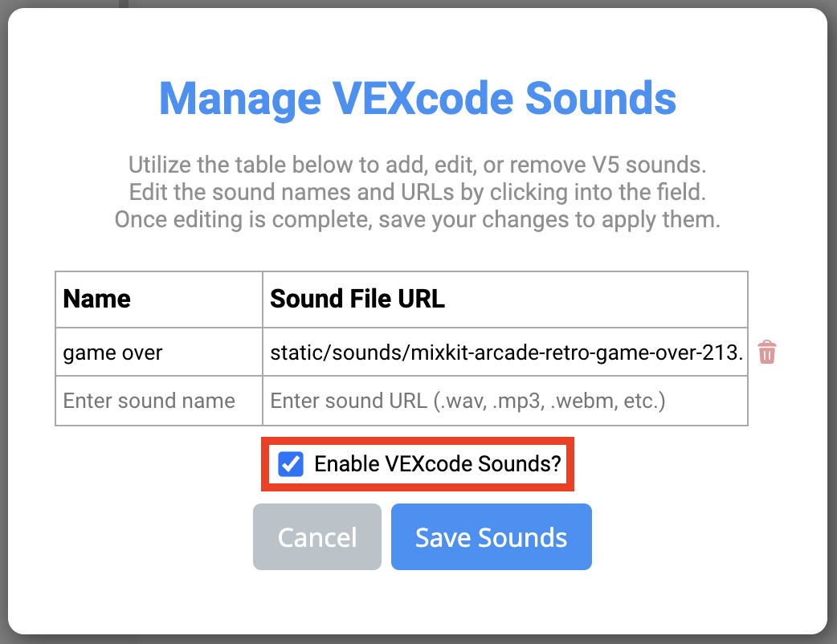This screenshot has width=837, height=644.
Task: Click the trash icon beside the sound row
Action: 767,352
